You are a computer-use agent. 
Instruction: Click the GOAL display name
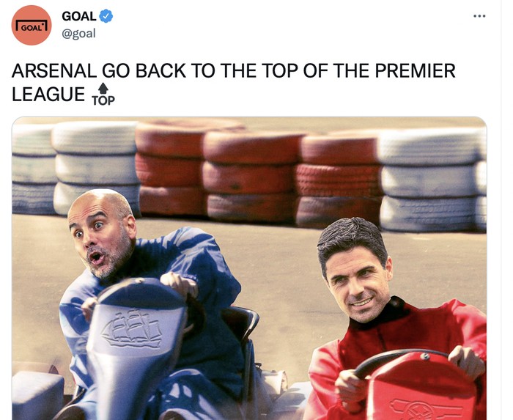click(79, 16)
